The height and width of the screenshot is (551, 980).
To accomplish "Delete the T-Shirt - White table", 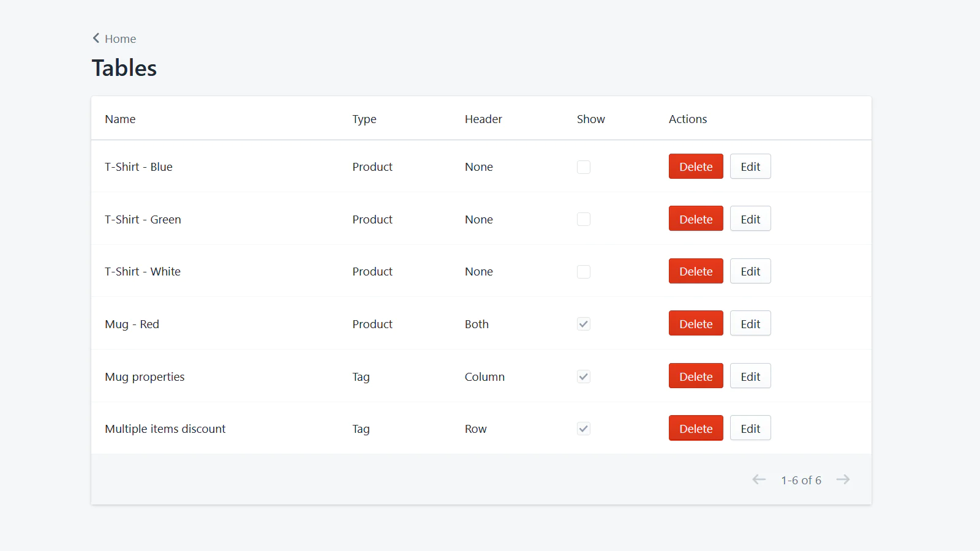I will 696,271.
